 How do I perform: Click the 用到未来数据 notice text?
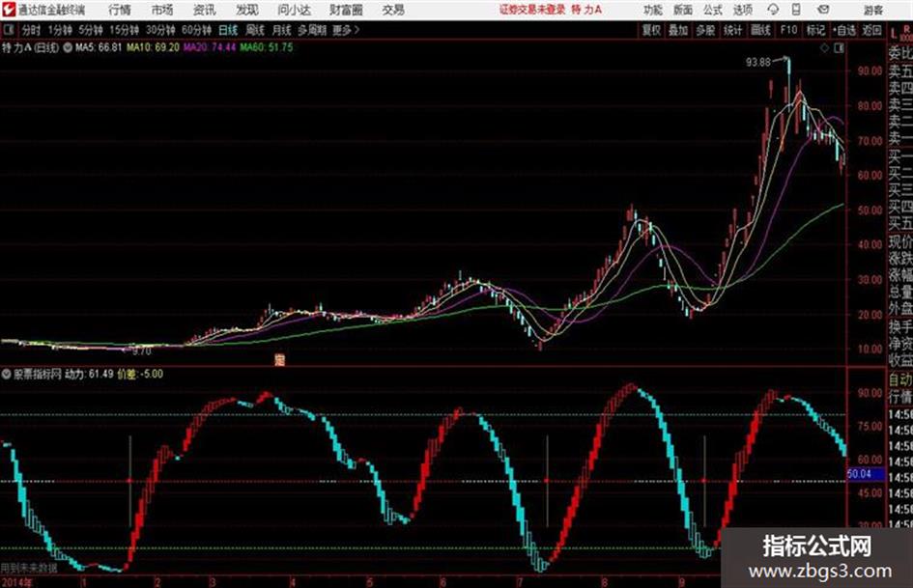click(29, 568)
